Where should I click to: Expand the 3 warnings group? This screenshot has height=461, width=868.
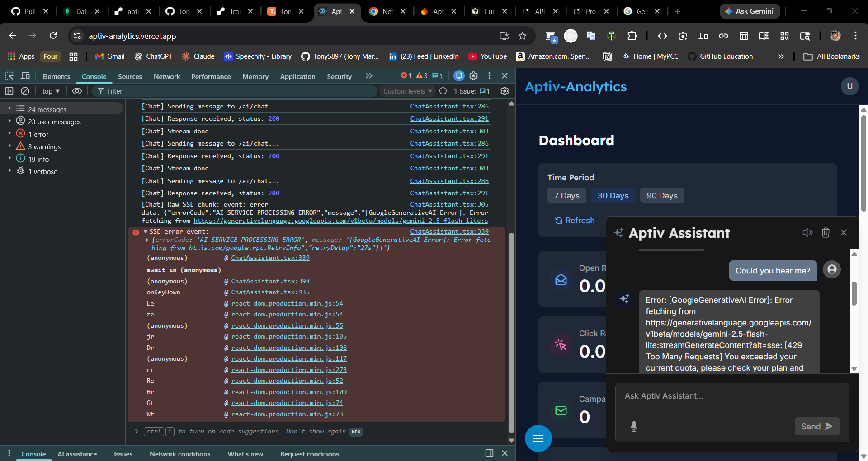coord(9,146)
